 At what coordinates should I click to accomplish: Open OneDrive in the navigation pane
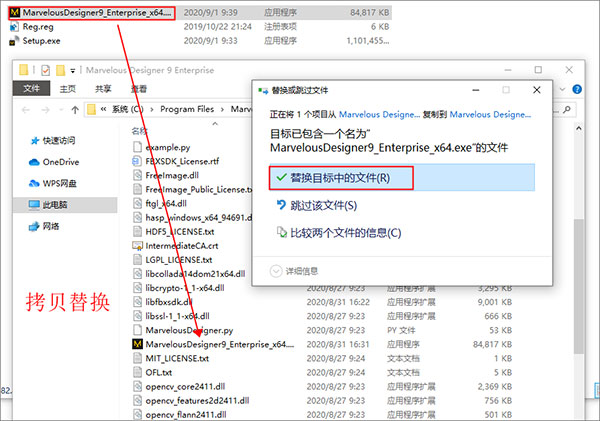(x=61, y=162)
